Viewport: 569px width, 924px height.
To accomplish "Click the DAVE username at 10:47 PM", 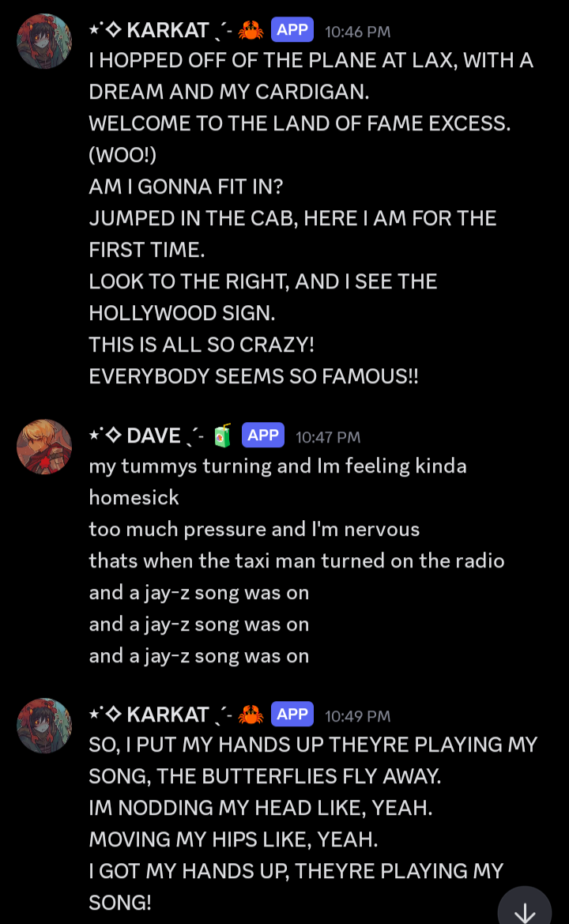I will (x=153, y=436).
